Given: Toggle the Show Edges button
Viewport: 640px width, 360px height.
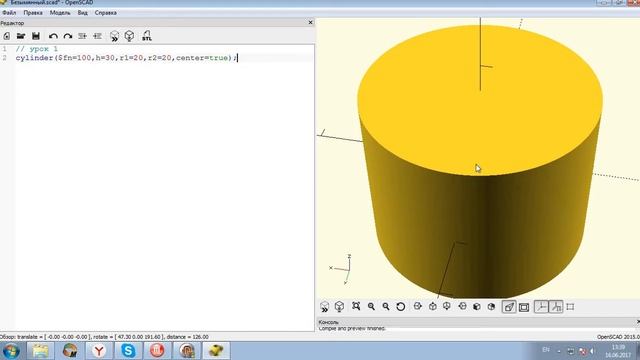Looking at the screenshot, I should pyautogui.click(x=571, y=307).
